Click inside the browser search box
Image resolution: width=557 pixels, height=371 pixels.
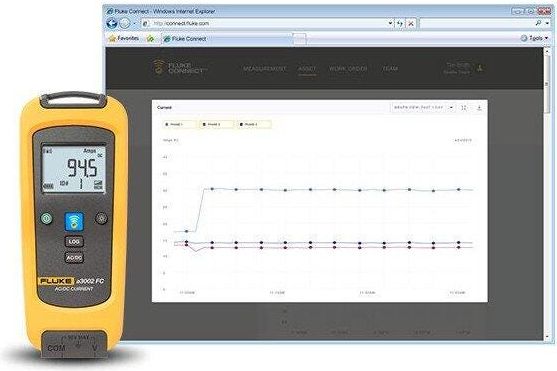coord(476,23)
